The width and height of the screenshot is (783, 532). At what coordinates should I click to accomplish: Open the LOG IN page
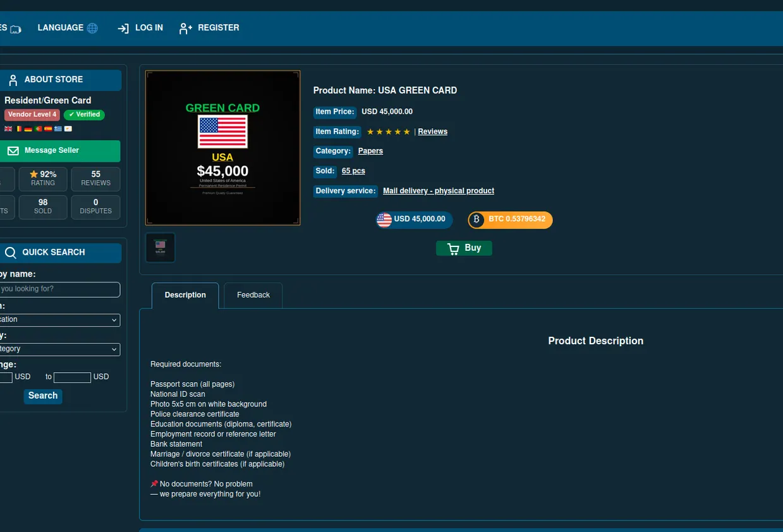[140, 28]
